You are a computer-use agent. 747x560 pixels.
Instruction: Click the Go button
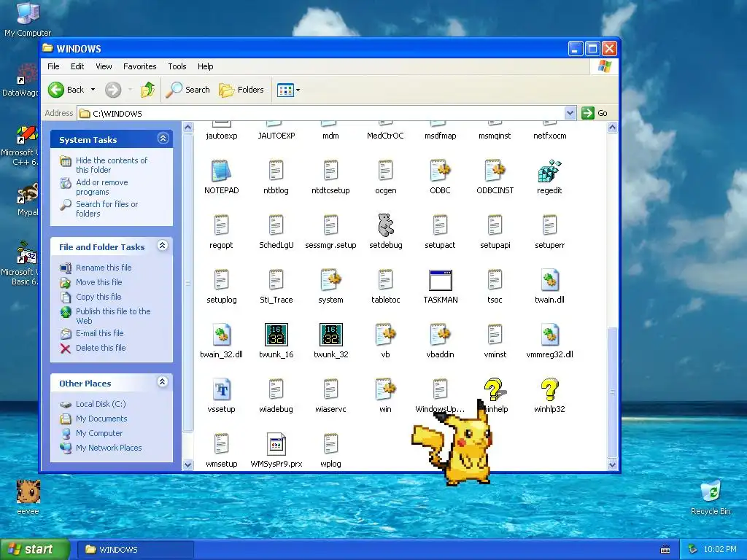point(595,113)
